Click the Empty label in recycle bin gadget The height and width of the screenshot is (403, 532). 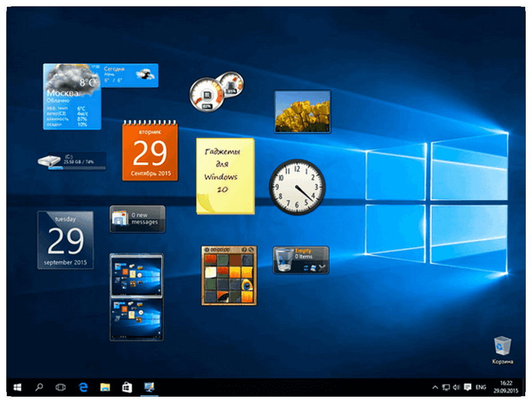click(303, 251)
